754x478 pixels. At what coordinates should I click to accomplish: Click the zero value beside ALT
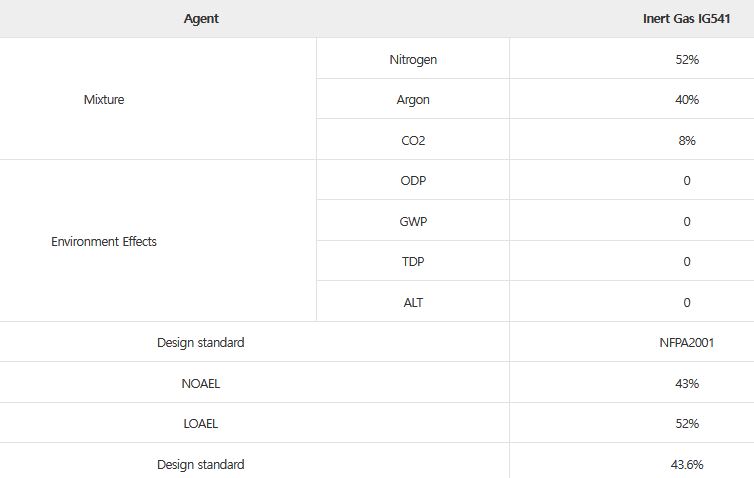tap(686, 302)
